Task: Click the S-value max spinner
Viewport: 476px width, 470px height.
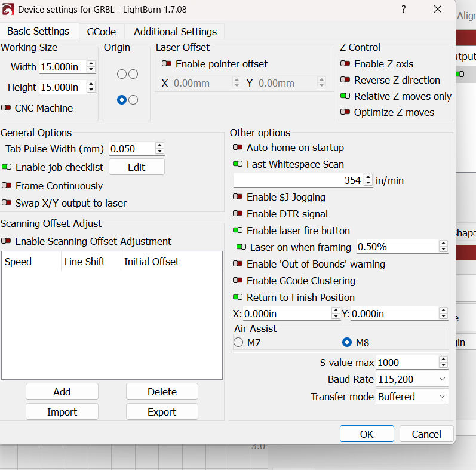Action: pyautogui.click(x=444, y=363)
